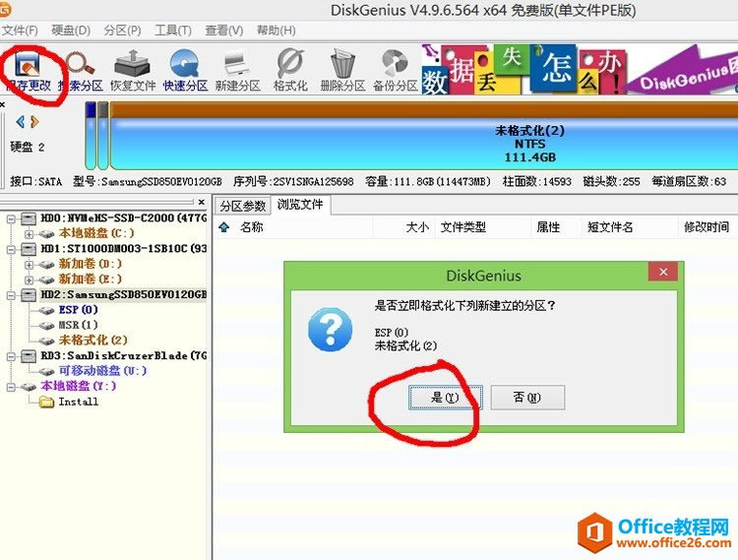Click the Install folder icon
738x560 pixels.
point(47,402)
